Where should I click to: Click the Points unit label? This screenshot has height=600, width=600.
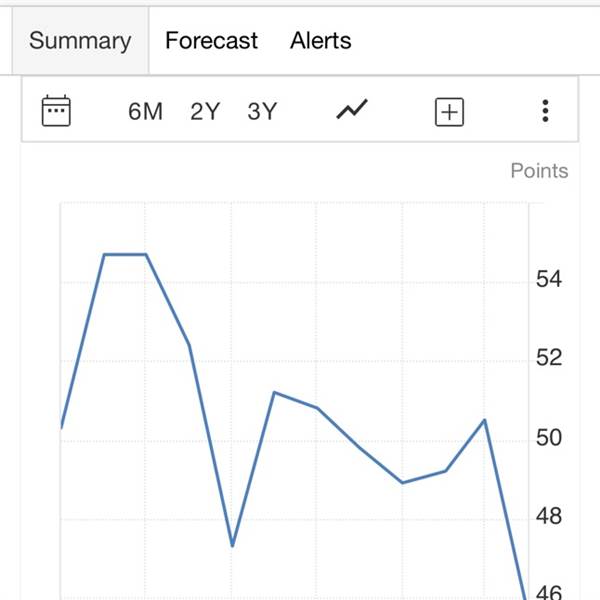[x=539, y=171]
